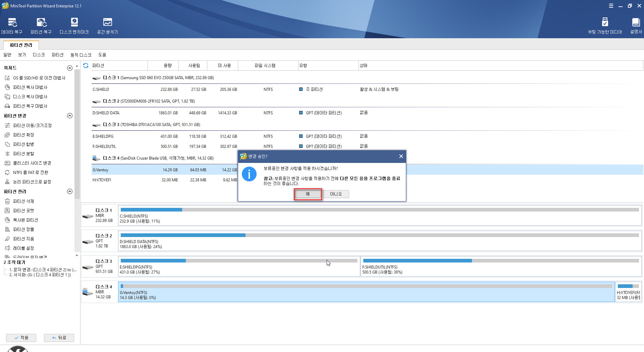Collapse the 파티션 관리 section

pos(70,191)
